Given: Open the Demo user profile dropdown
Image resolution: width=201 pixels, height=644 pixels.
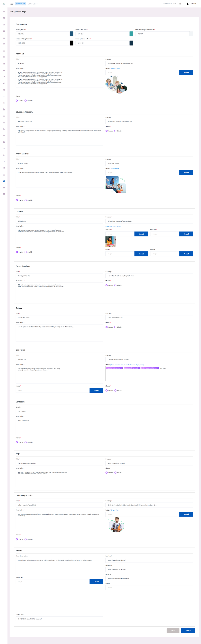Looking at the screenshot, I should (x=191, y=4).
